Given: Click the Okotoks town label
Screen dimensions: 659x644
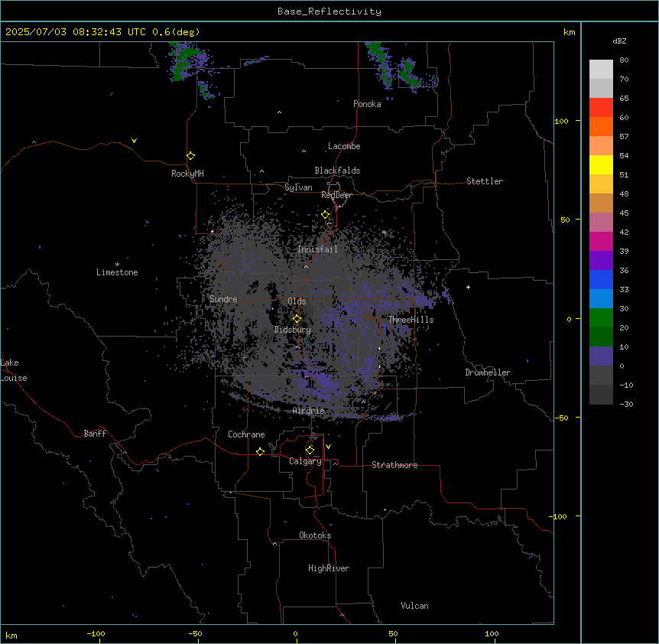Looking at the screenshot, I should (315, 535).
